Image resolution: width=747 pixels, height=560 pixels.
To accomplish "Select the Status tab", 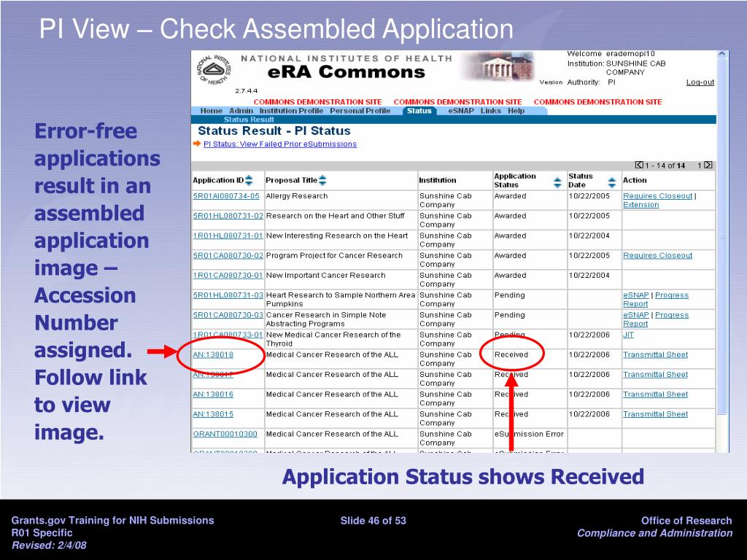I will point(419,111).
